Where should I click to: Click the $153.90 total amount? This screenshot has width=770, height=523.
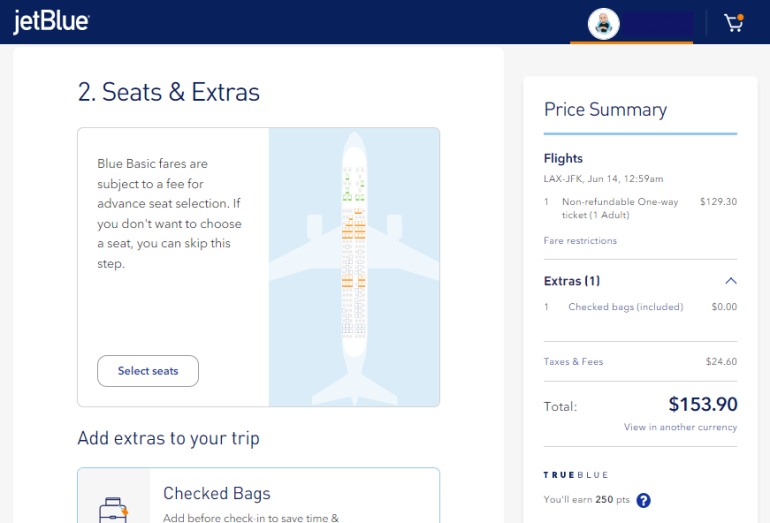click(x=702, y=404)
